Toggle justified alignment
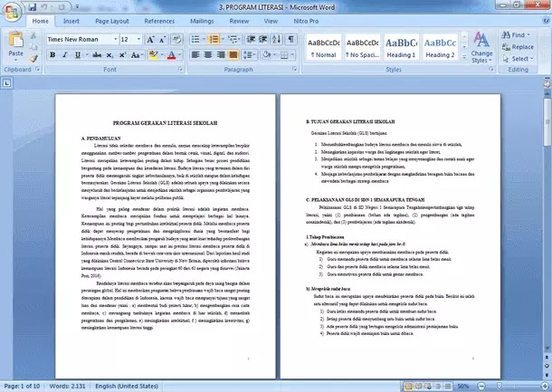552x392 pixels. pos(233,55)
